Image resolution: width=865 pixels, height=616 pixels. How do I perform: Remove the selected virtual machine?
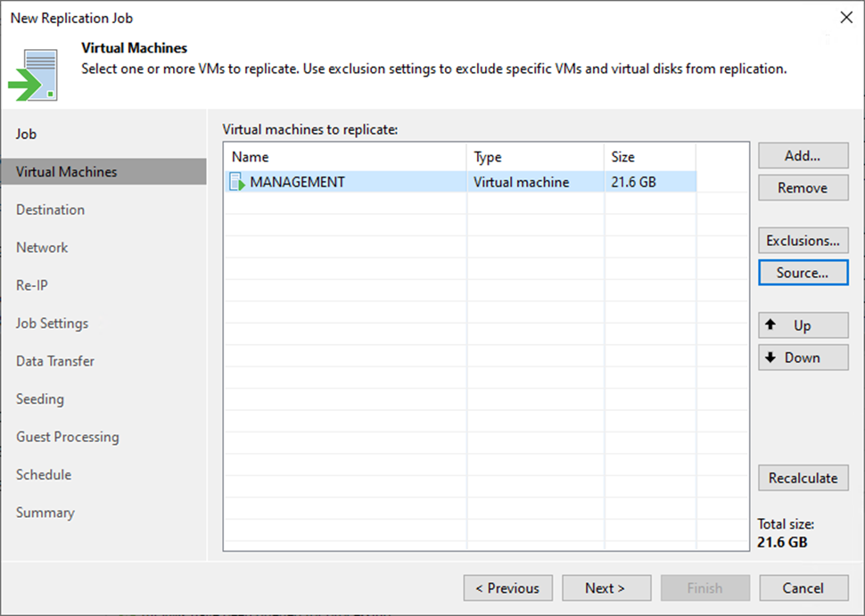(803, 188)
